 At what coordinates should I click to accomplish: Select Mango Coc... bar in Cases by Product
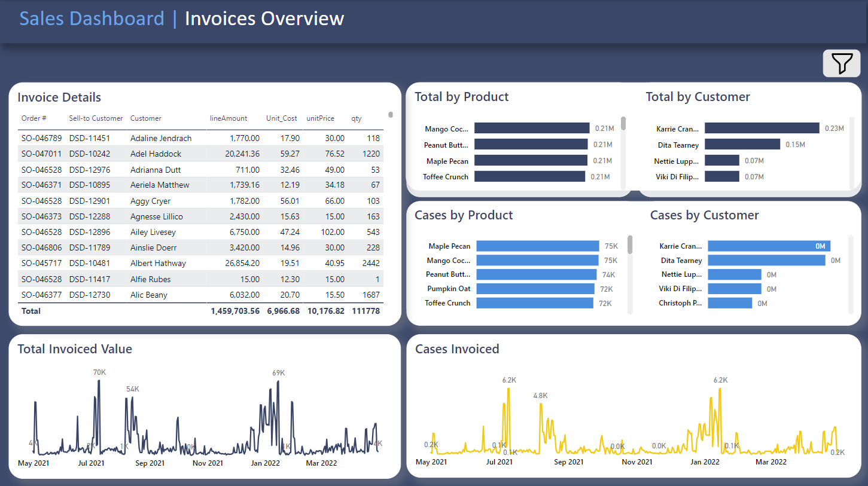[x=537, y=261]
